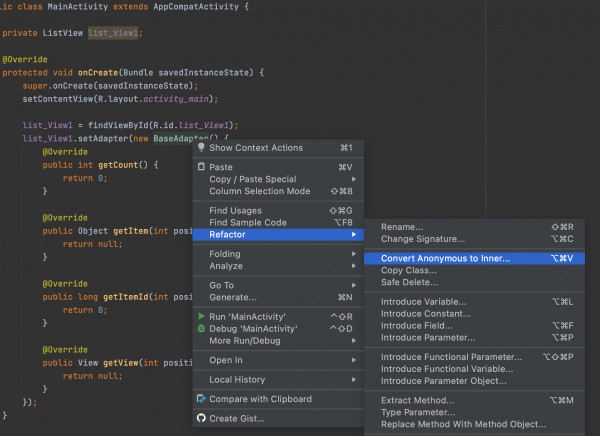The height and width of the screenshot is (436, 600).
Task: Toggle Column Selection Mode
Action: [278, 191]
